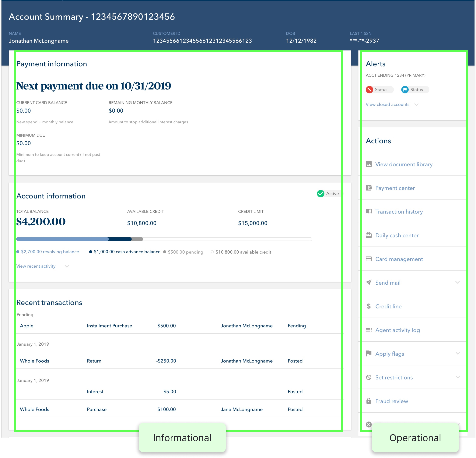Click View closed accounts link
The image size is (476, 458).
[x=387, y=104]
